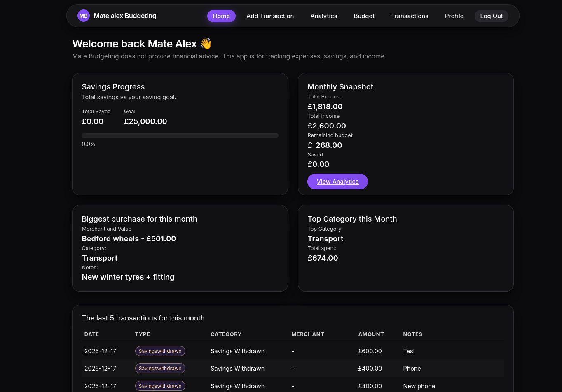The height and width of the screenshot is (392, 562).
Task: Click the Savingswithdrawn badge on the first transaction
Action: pos(160,351)
